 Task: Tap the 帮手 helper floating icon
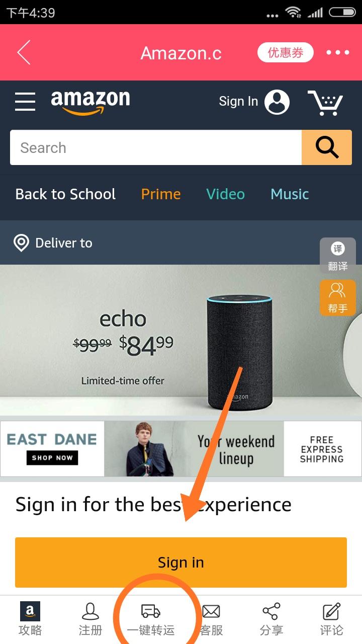(x=338, y=298)
